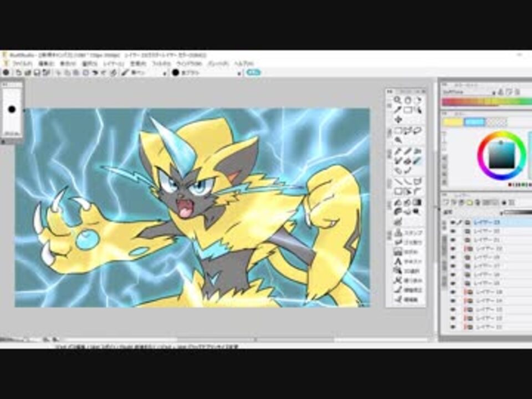532x399 pixels.
Task: Select the レイヤー 17 layer row
Action: 490,265
